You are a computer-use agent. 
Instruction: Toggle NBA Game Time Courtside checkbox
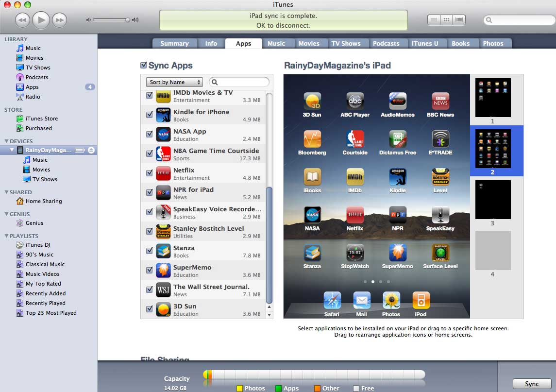(150, 153)
